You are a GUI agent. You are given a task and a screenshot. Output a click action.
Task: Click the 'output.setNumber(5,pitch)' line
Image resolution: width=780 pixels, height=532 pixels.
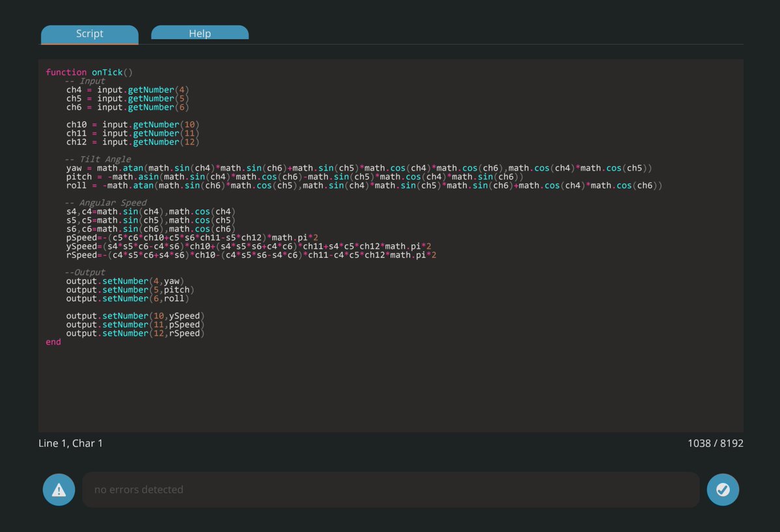point(131,290)
